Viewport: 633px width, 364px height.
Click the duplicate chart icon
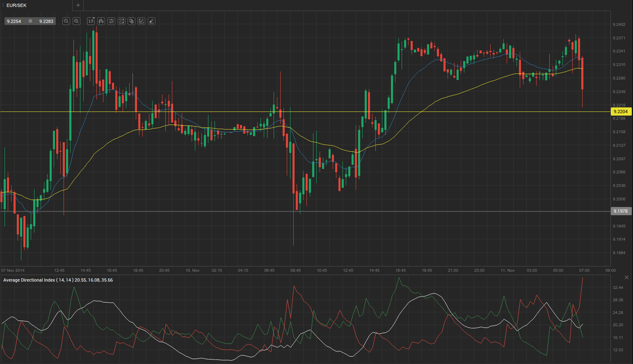[x=131, y=21]
